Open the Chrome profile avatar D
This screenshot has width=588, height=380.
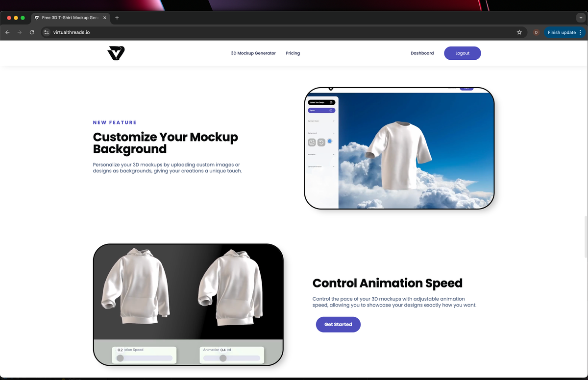[x=536, y=32]
